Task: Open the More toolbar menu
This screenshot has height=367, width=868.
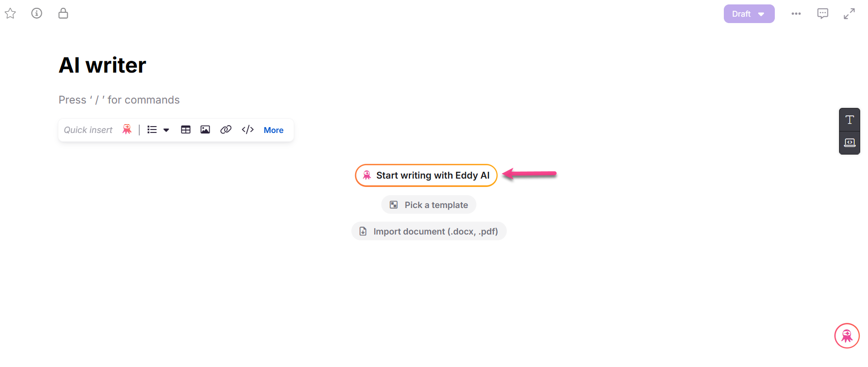Action: coord(273,130)
